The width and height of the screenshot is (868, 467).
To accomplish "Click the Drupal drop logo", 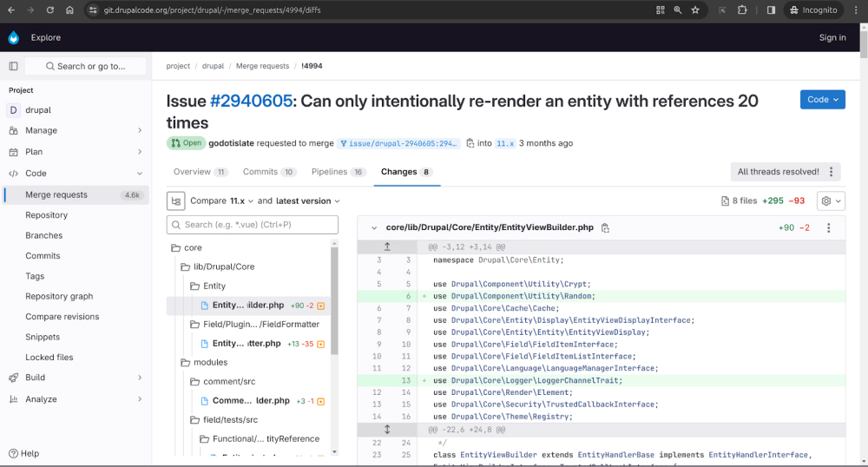I will point(14,37).
